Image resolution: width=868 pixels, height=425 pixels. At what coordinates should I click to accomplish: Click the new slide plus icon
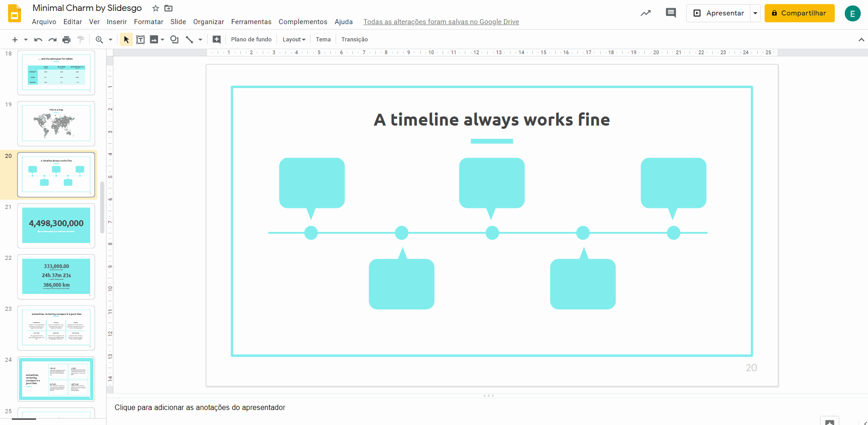pyautogui.click(x=15, y=40)
